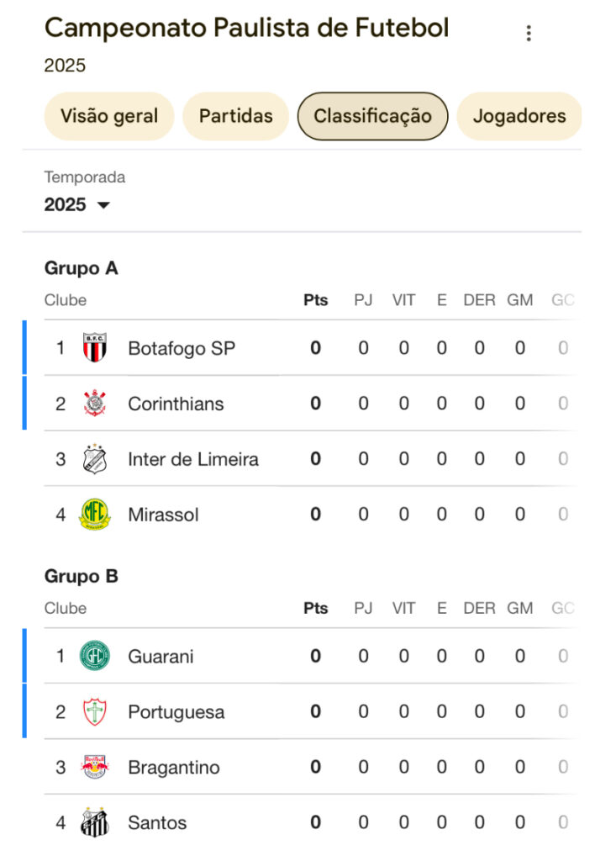Go to the Jogadores tab
The image size is (616, 861).
tap(519, 116)
